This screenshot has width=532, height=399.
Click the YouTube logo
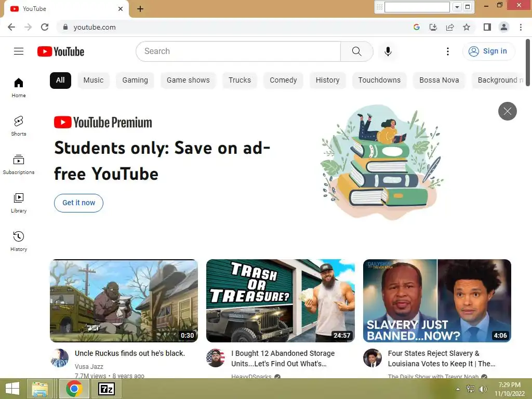pos(61,51)
